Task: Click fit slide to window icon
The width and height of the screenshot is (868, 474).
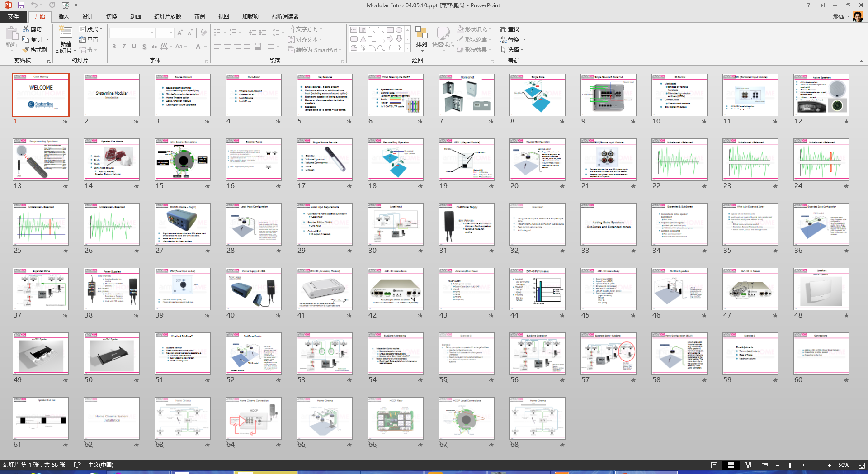Action: 862,465
